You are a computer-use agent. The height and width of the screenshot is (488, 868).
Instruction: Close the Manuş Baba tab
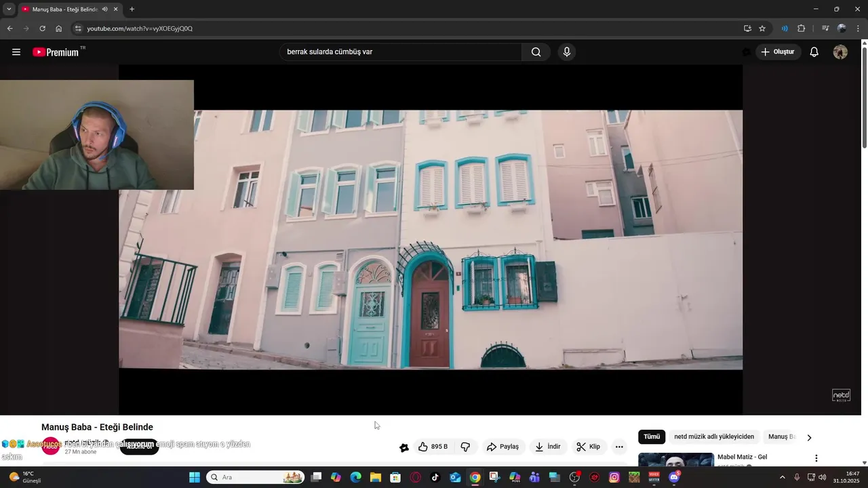point(116,9)
